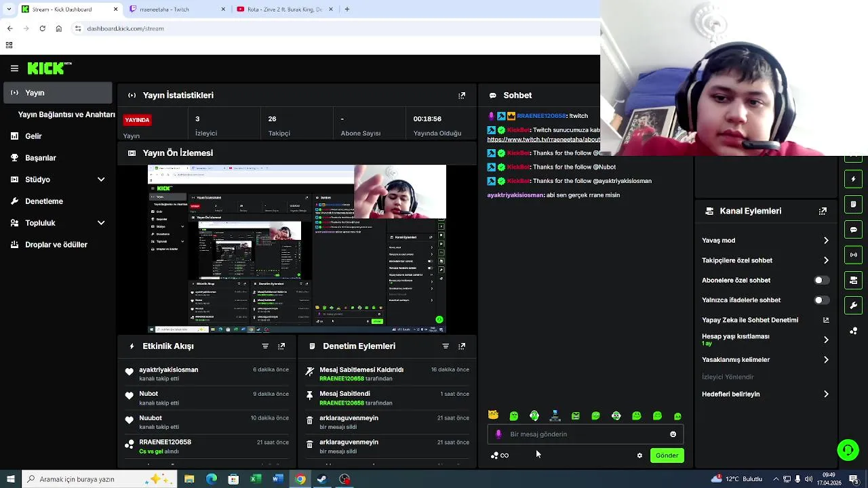
Task: Click the lightning bolt widget icon in right sidebar
Action: point(853,179)
